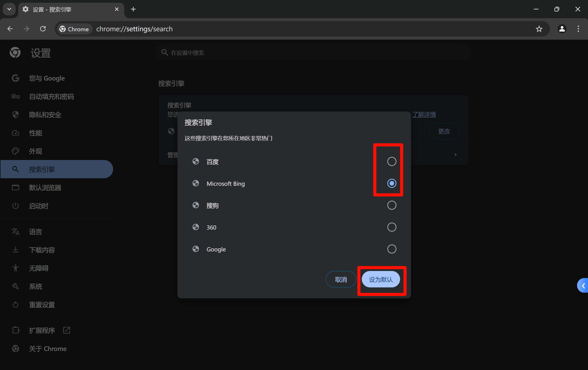Click the bookmark star icon in address bar
This screenshot has height=370, width=588.
point(539,29)
